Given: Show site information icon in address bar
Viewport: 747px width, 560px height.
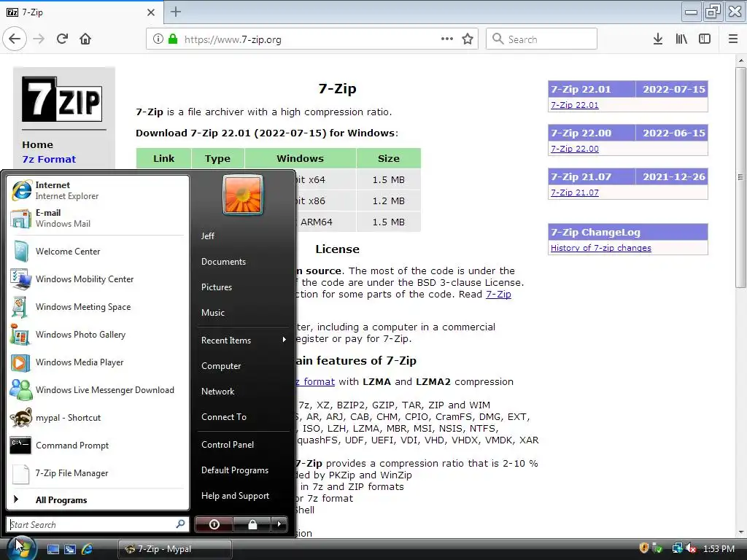Looking at the screenshot, I should coord(158,39).
